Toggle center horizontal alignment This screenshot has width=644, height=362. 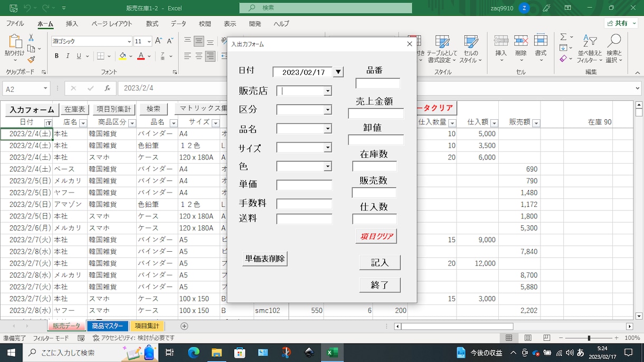(199, 56)
